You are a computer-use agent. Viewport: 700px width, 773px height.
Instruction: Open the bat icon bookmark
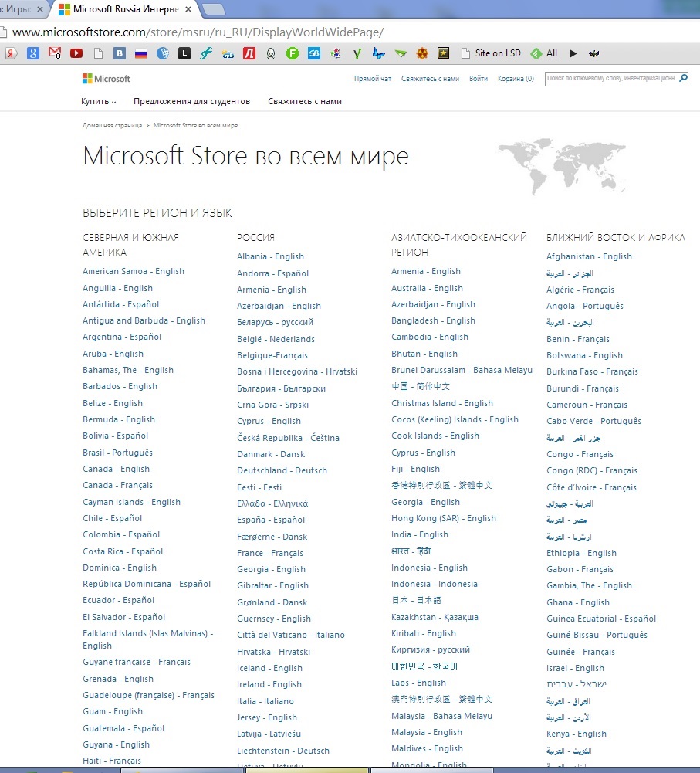594,53
